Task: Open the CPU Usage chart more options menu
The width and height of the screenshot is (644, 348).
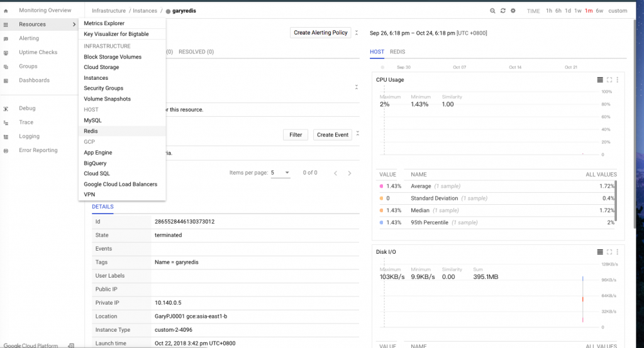Action: 618,80
